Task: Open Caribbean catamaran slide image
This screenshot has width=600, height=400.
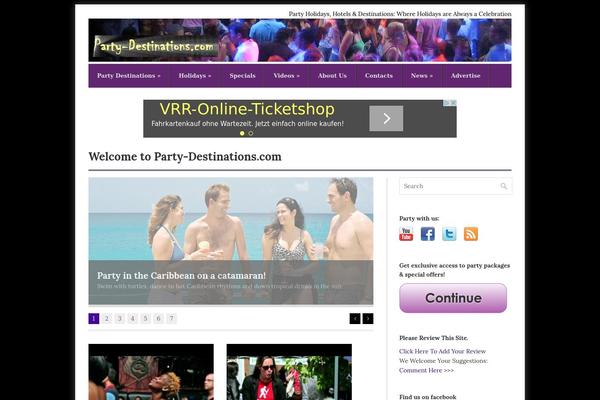Action: [x=231, y=241]
